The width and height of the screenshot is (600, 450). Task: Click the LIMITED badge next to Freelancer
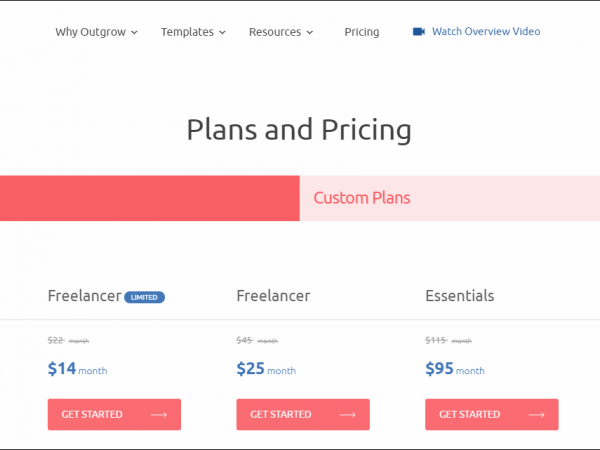tap(145, 297)
